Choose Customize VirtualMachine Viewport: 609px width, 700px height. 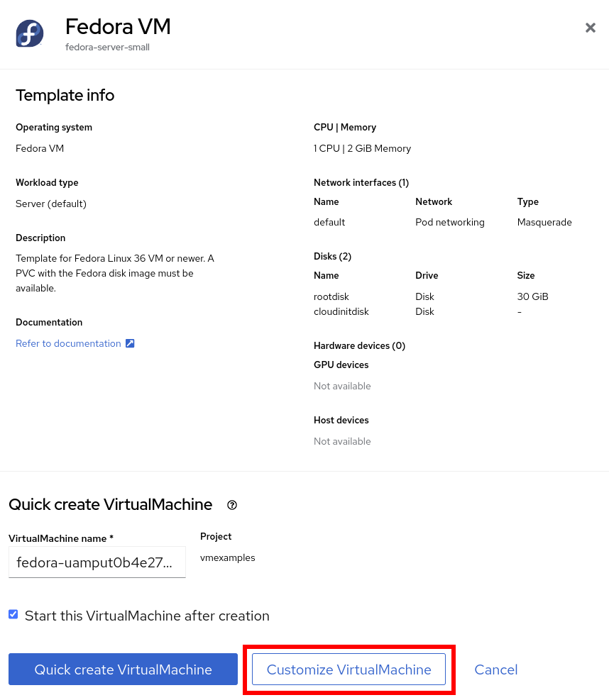349,670
